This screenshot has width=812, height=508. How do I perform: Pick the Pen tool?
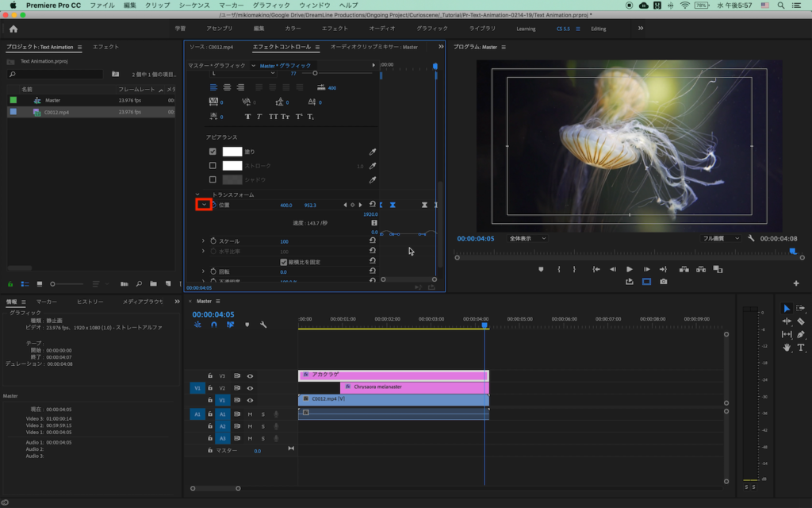(801, 334)
